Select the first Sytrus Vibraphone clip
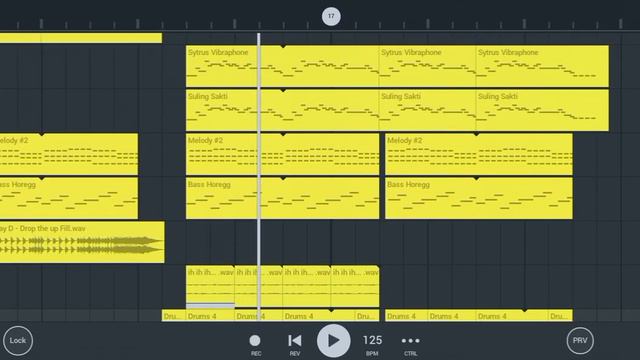 click(282, 66)
